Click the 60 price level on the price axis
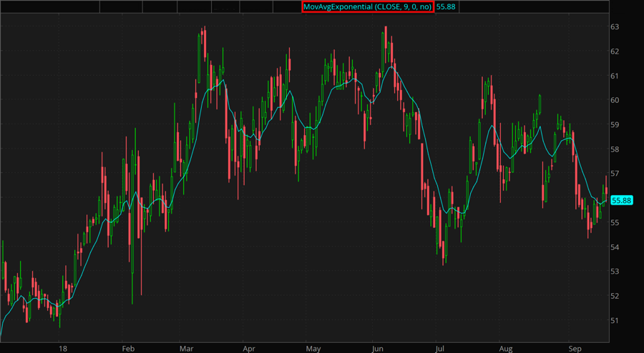This screenshot has width=644, height=353. [x=615, y=100]
